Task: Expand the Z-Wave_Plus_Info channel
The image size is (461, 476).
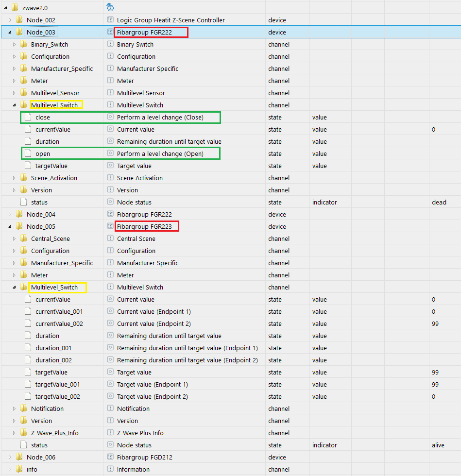Action: (x=14, y=433)
